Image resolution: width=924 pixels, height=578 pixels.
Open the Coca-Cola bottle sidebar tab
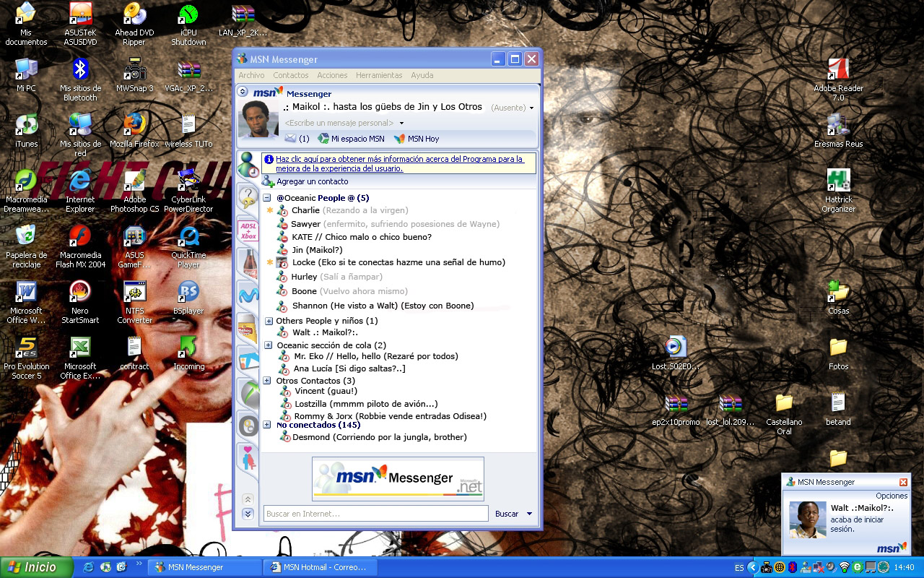pyautogui.click(x=248, y=263)
